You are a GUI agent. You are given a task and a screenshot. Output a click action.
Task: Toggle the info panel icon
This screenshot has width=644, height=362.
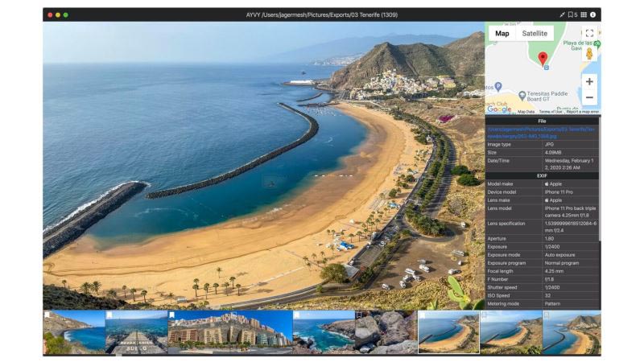click(592, 14)
